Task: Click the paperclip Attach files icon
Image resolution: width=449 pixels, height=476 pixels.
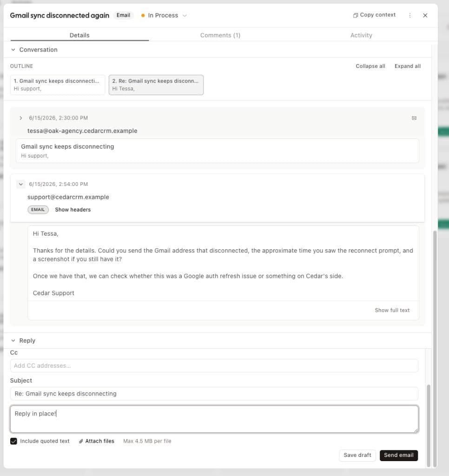Action: pyautogui.click(x=81, y=441)
